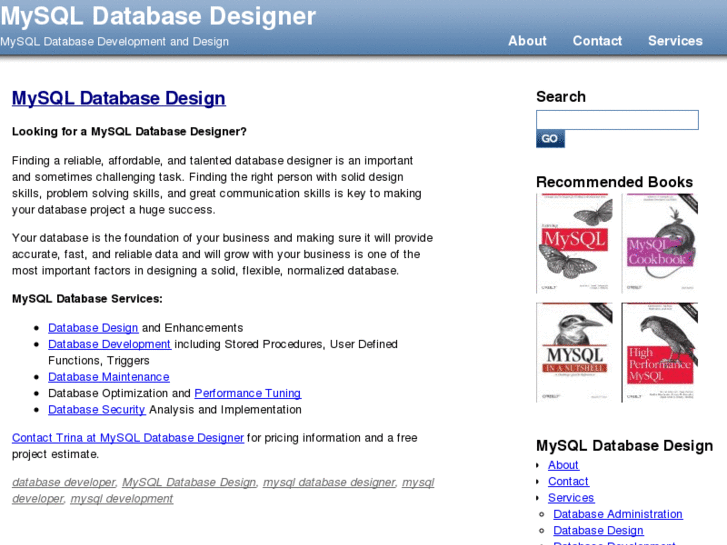This screenshot has height=545, width=727.
Task: Open Database Design sidebar sub-link
Action: pos(599,530)
